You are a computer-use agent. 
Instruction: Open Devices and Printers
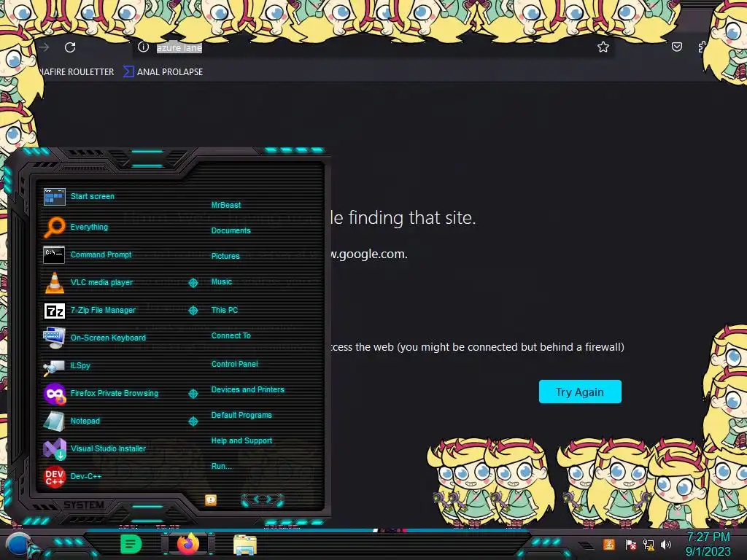click(248, 389)
